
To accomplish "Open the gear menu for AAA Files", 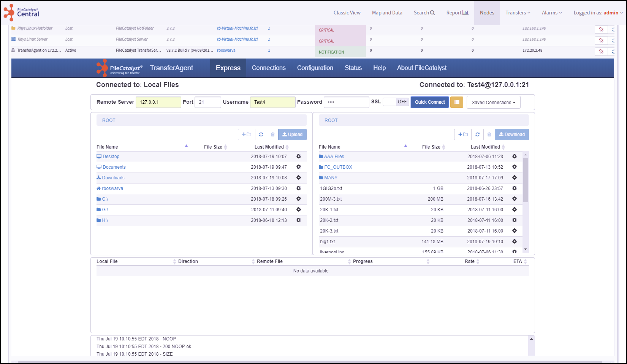I will click(x=515, y=156).
